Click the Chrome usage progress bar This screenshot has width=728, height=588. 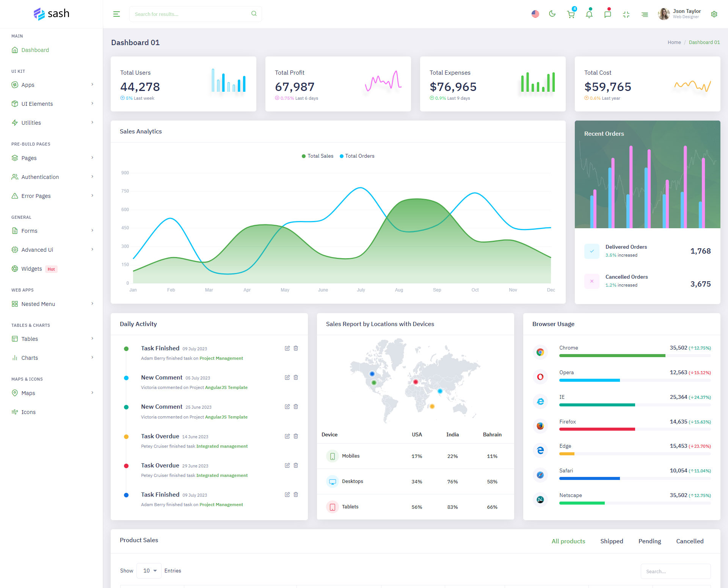pos(635,356)
